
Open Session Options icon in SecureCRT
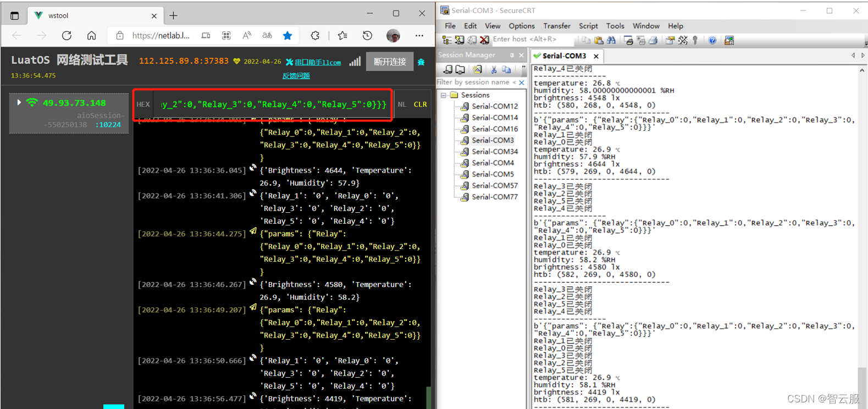point(670,40)
